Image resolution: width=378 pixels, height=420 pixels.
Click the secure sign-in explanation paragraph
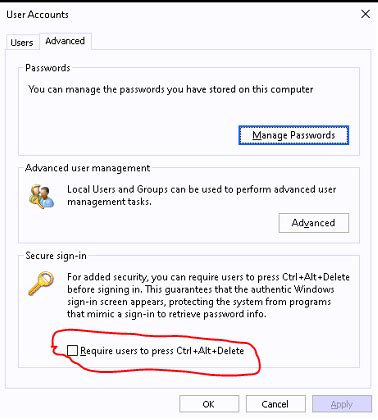(x=208, y=295)
